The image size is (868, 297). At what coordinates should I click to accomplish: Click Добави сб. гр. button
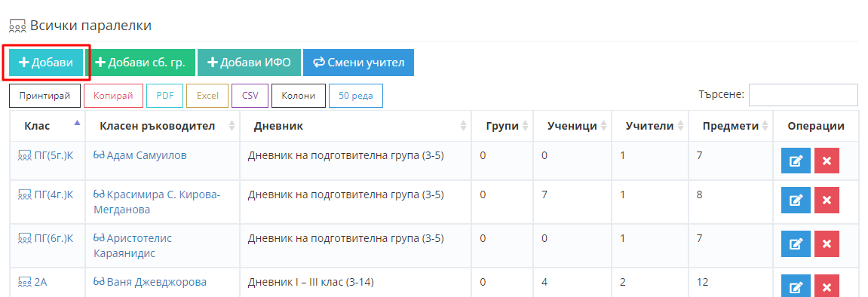tap(144, 63)
